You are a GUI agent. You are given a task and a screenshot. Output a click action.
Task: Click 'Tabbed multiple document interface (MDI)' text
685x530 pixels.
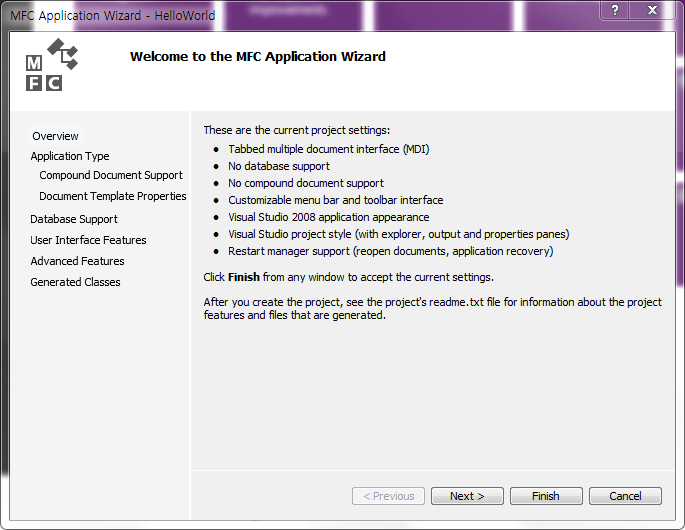[x=329, y=149]
